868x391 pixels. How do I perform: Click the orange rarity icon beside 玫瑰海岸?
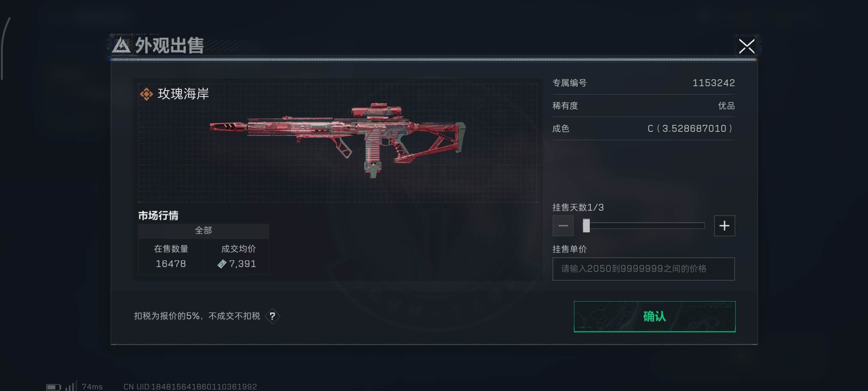click(146, 94)
